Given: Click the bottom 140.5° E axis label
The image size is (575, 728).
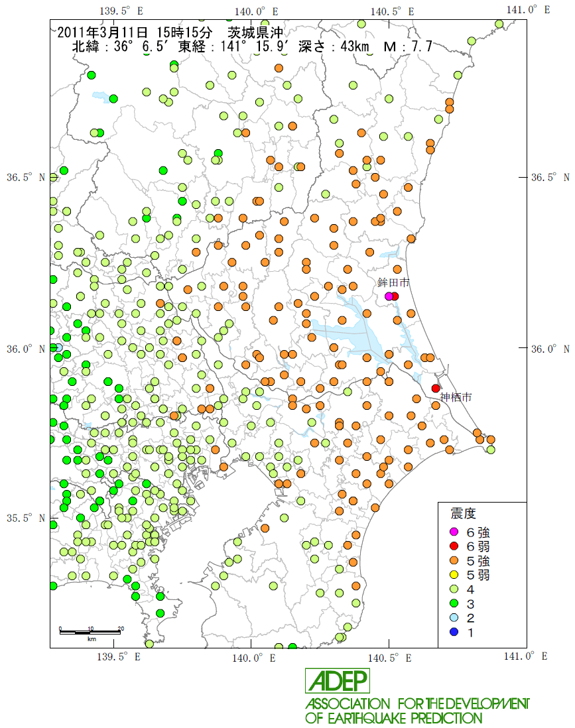Looking at the screenshot, I should coord(390,658).
